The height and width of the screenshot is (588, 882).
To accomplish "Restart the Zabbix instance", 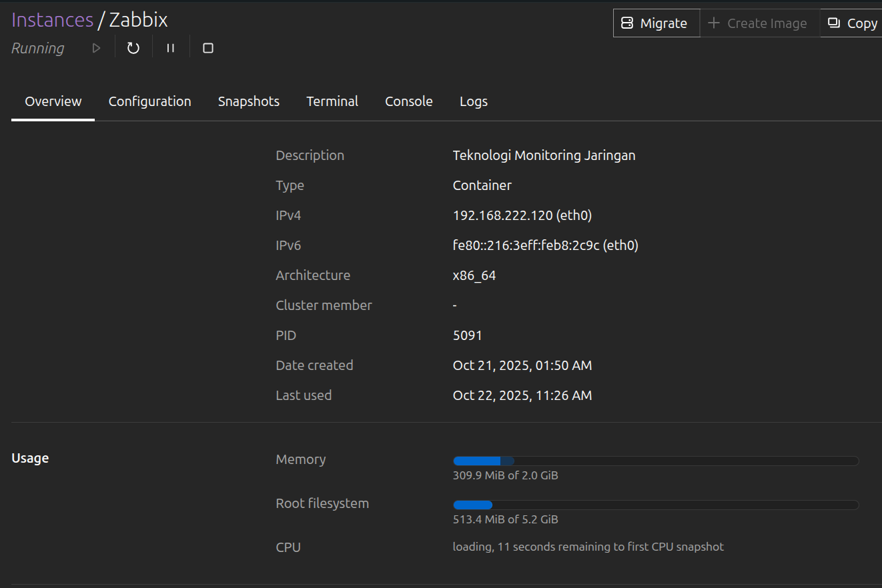I will click(x=133, y=48).
